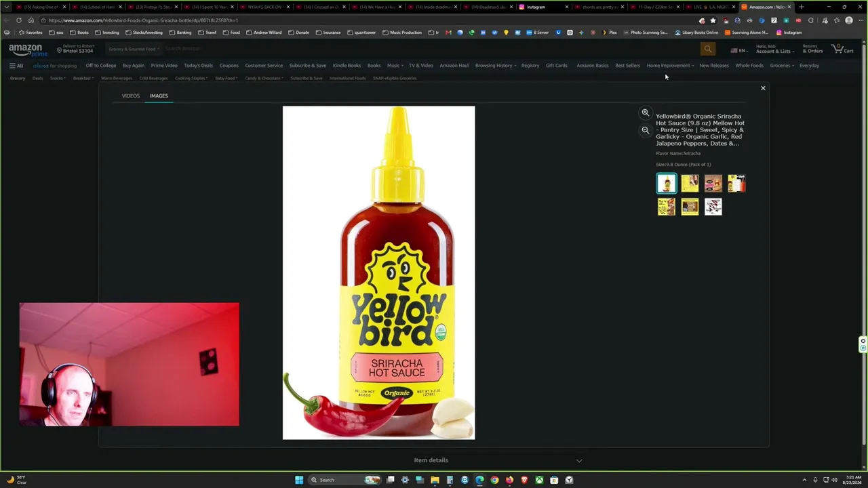The image size is (868, 488).
Task: Open the EN language dropdown
Action: tap(738, 50)
